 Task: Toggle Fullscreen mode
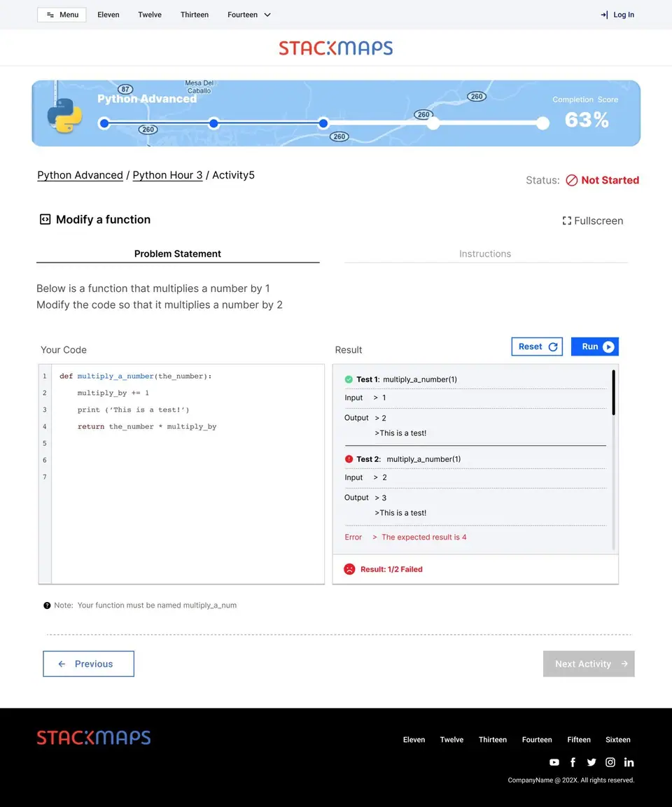click(593, 220)
